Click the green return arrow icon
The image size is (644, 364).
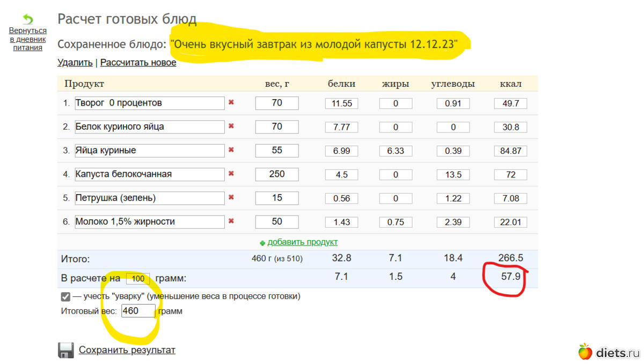click(x=27, y=19)
